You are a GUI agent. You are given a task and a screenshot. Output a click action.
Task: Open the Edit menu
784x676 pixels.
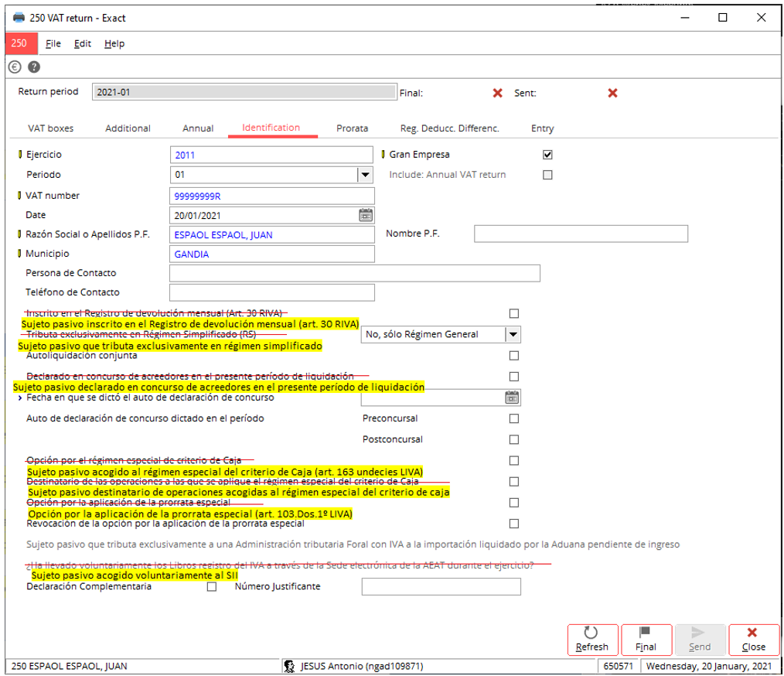[x=83, y=43]
